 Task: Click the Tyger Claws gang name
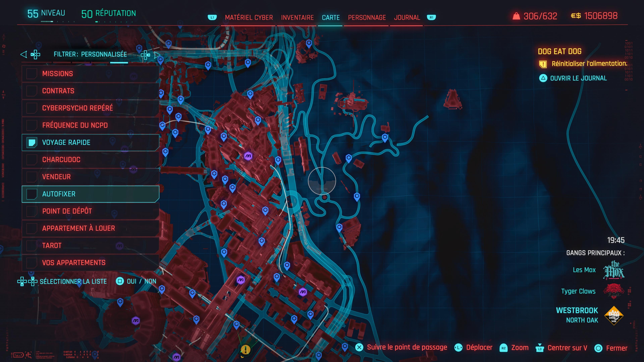coord(578,291)
